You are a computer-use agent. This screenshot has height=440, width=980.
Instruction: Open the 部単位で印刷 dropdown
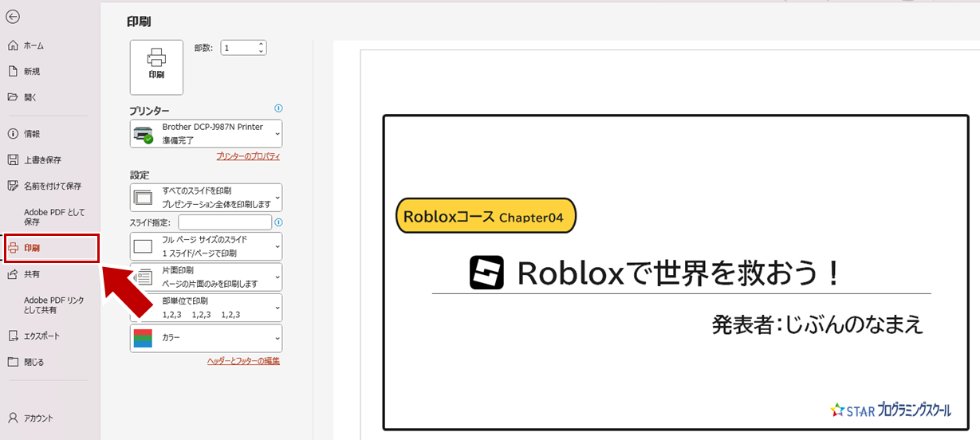206,308
